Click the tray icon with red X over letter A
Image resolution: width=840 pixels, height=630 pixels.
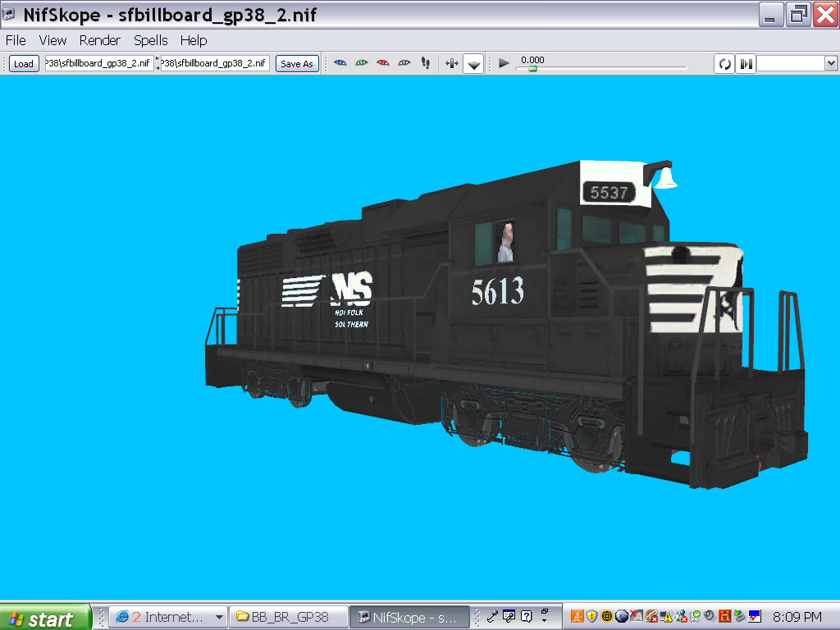[637, 617]
